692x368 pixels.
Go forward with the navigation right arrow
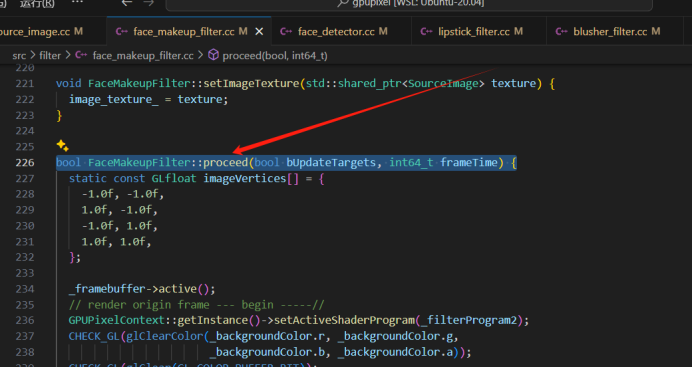pyautogui.click(x=149, y=3)
